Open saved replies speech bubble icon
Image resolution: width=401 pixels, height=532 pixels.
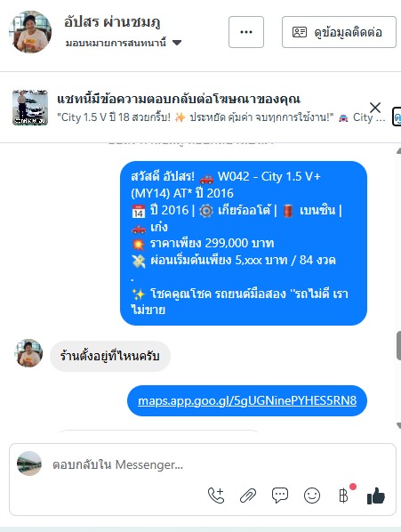click(x=280, y=496)
